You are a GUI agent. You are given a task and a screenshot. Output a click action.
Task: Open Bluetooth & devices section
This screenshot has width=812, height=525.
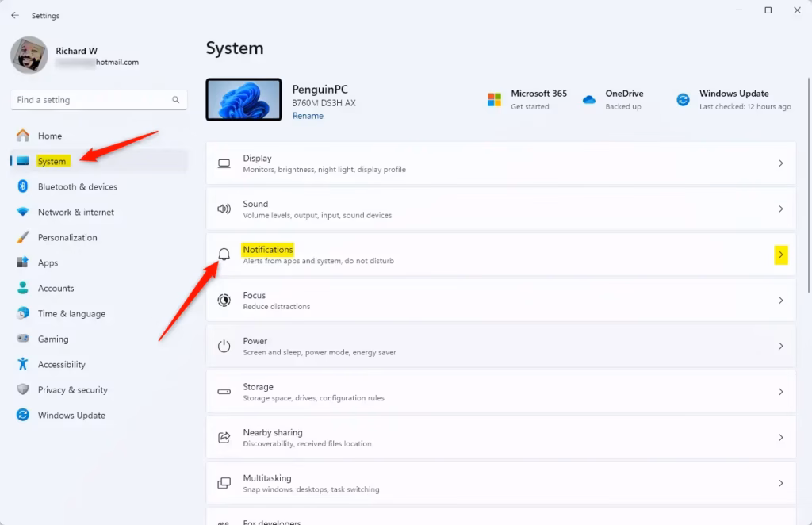(x=78, y=186)
